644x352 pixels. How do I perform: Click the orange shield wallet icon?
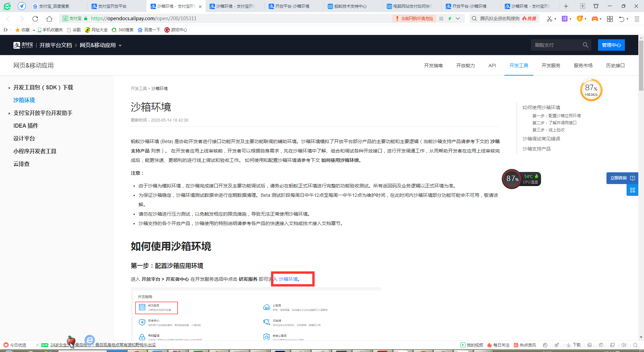pos(580,19)
